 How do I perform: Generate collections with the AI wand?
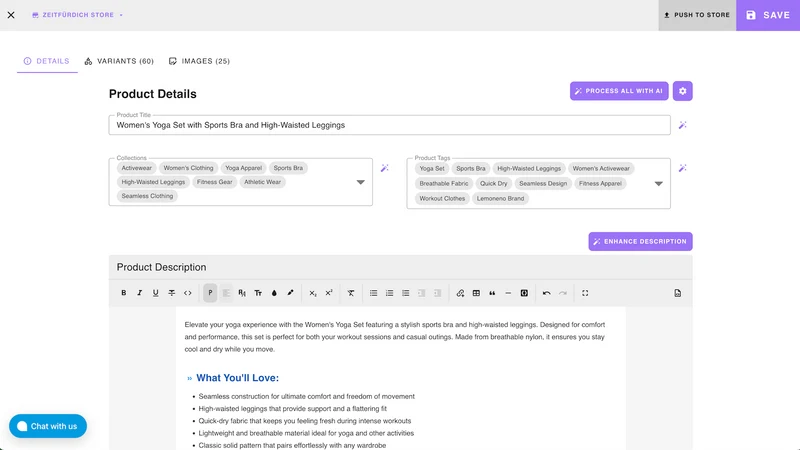click(x=385, y=168)
